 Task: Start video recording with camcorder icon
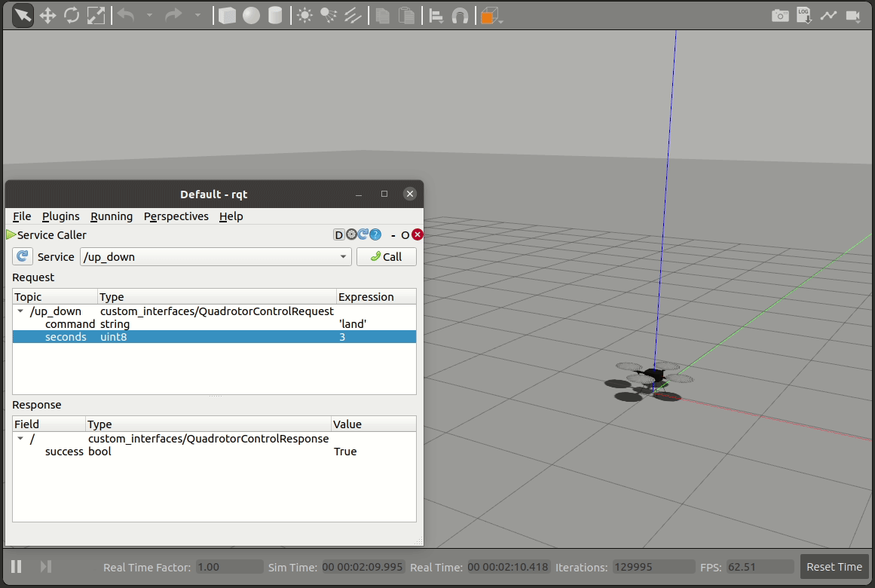pyautogui.click(x=853, y=16)
